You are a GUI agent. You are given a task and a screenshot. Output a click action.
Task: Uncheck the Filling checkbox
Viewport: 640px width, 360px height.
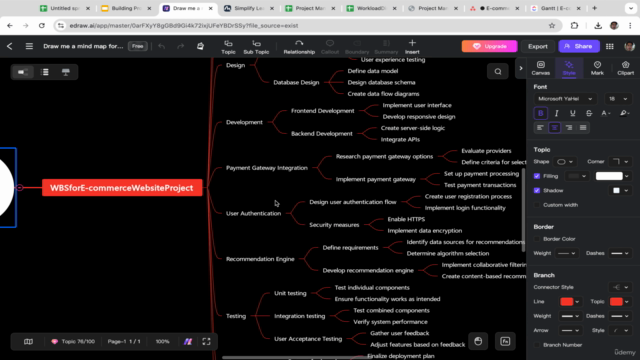pos(537,176)
